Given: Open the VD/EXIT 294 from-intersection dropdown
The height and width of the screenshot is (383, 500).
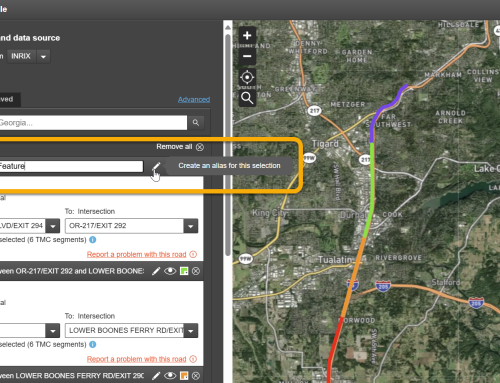Looking at the screenshot, I should [53, 226].
